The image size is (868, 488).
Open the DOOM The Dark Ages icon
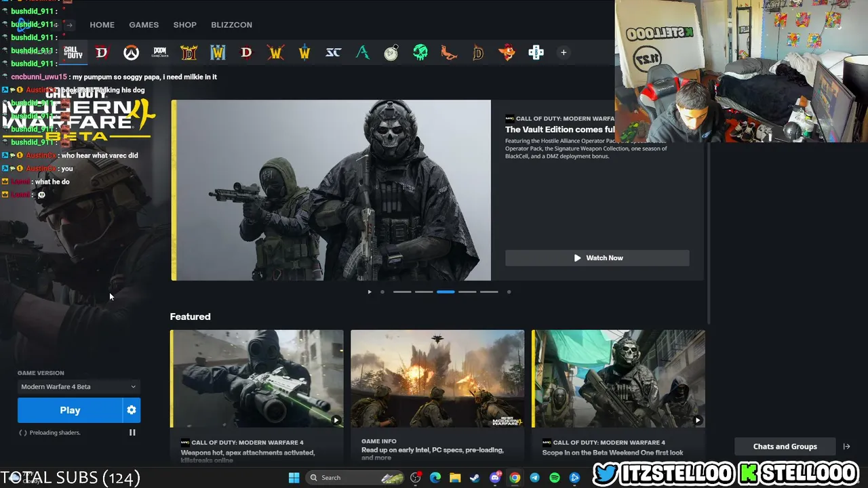tap(160, 52)
